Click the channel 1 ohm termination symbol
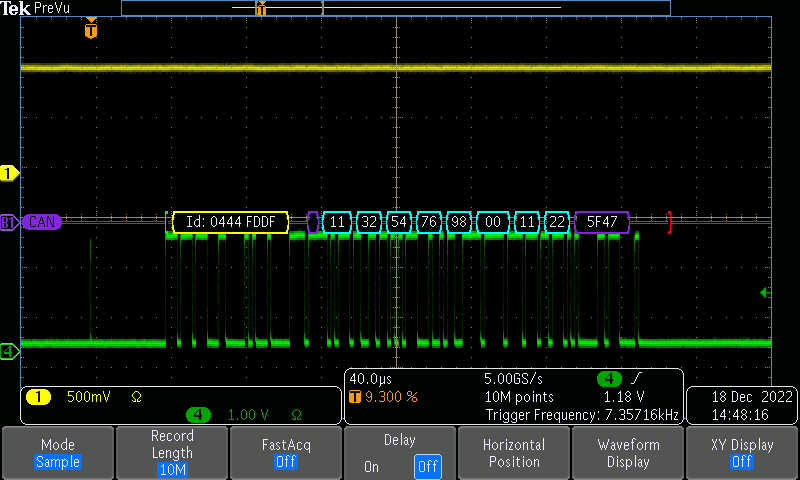This screenshot has height=480, width=800. [136, 397]
